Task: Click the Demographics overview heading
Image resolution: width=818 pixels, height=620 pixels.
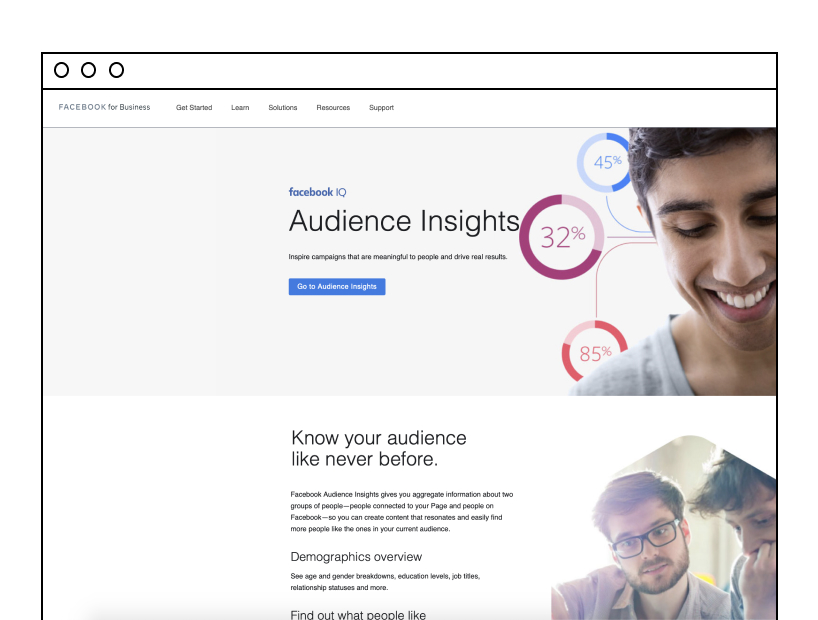Action: point(356,557)
